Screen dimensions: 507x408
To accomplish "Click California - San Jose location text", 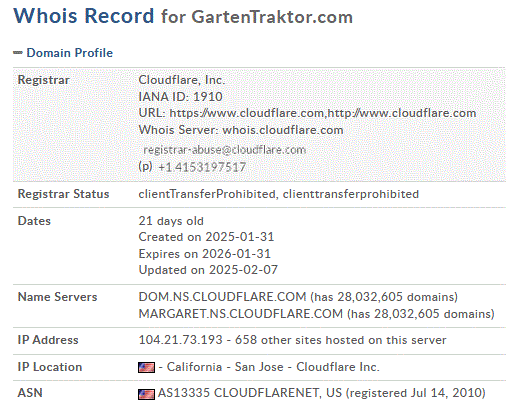I will (225, 367).
